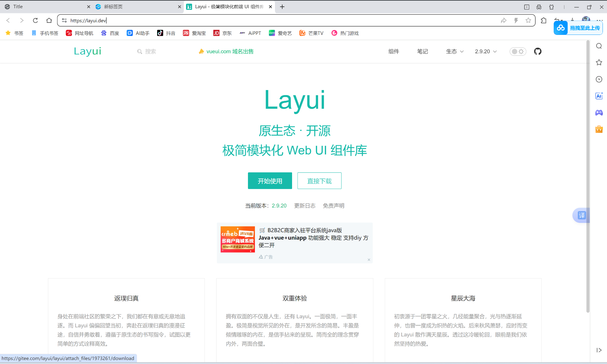
Task: Click the 开始使用 button
Action: click(270, 181)
